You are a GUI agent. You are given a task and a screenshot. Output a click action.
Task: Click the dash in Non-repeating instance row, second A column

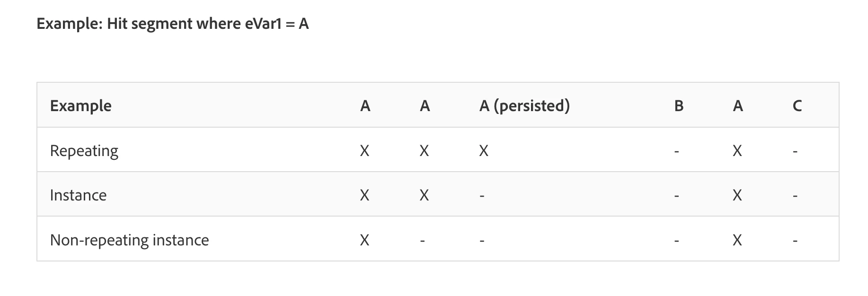pyautogui.click(x=423, y=241)
